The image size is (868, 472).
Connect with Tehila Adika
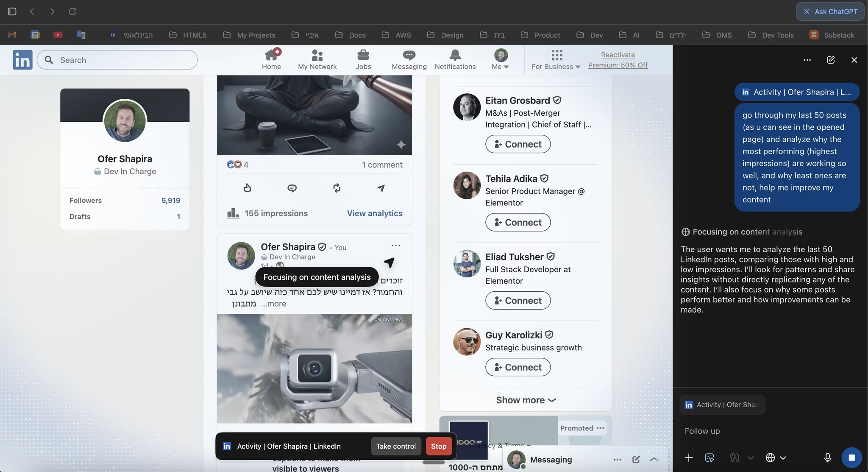point(518,222)
